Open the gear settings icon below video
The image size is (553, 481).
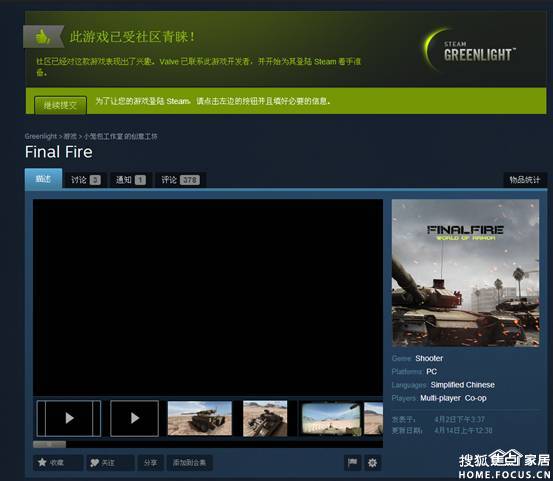pyautogui.click(x=372, y=462)
